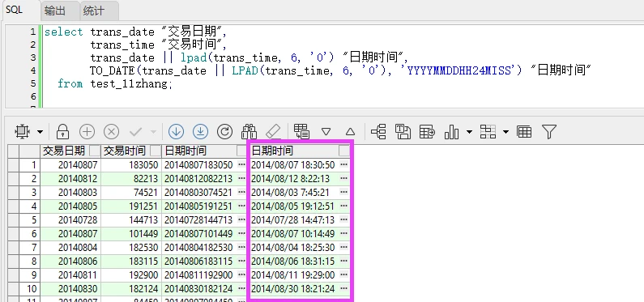The image size is (644, 302).
Task: Click the export query results table icon
Action: (427, 132)
